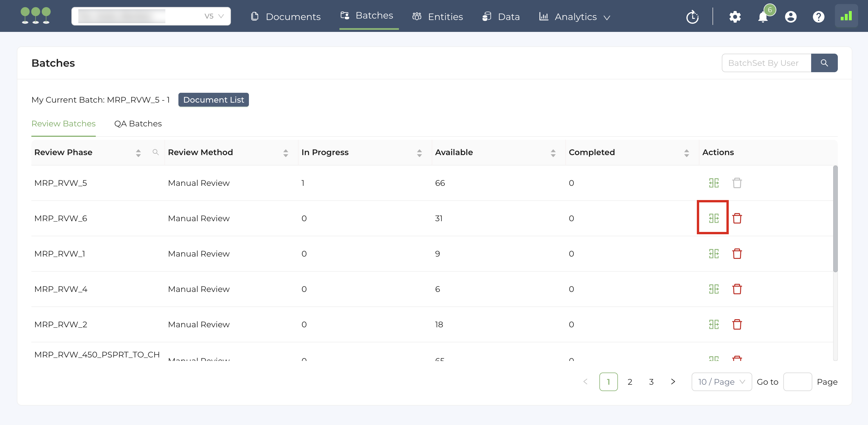Sort by the Available column

click(x=553, y=153)
